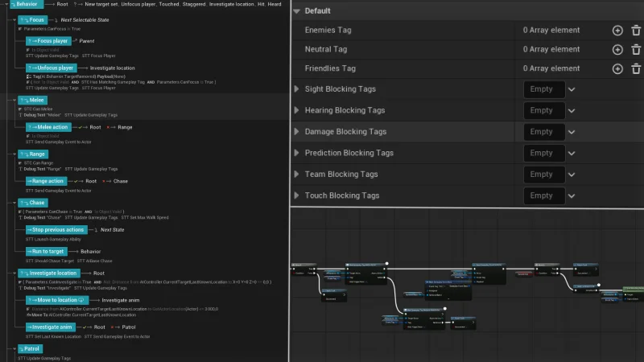Image resolution: width=644 pixels, height=362 pixels.
Task: Delete all Enemies Tag array elements
Action: (636, 31)
